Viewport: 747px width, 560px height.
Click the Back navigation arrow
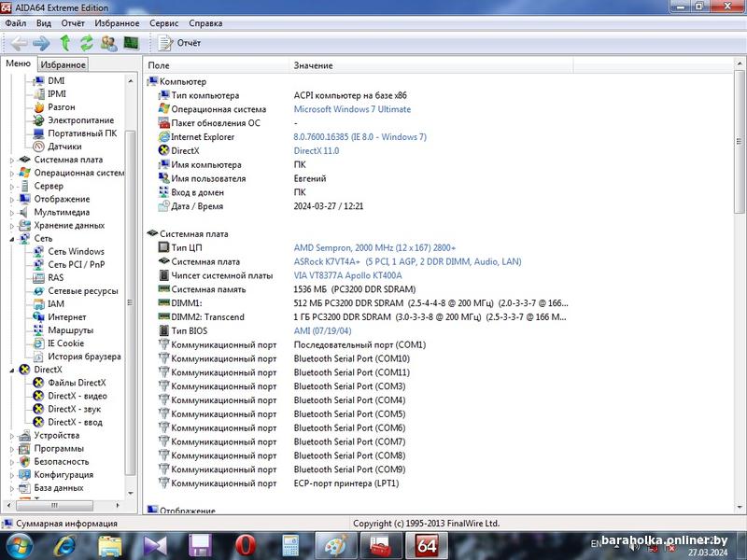click(19, 43)
